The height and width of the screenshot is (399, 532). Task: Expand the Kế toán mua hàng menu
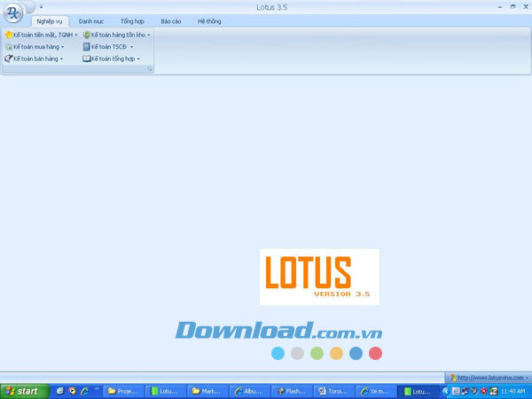35,47
